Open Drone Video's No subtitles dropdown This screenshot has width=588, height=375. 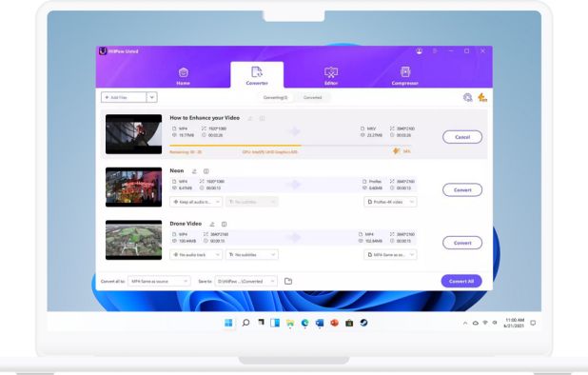point(252,255)
